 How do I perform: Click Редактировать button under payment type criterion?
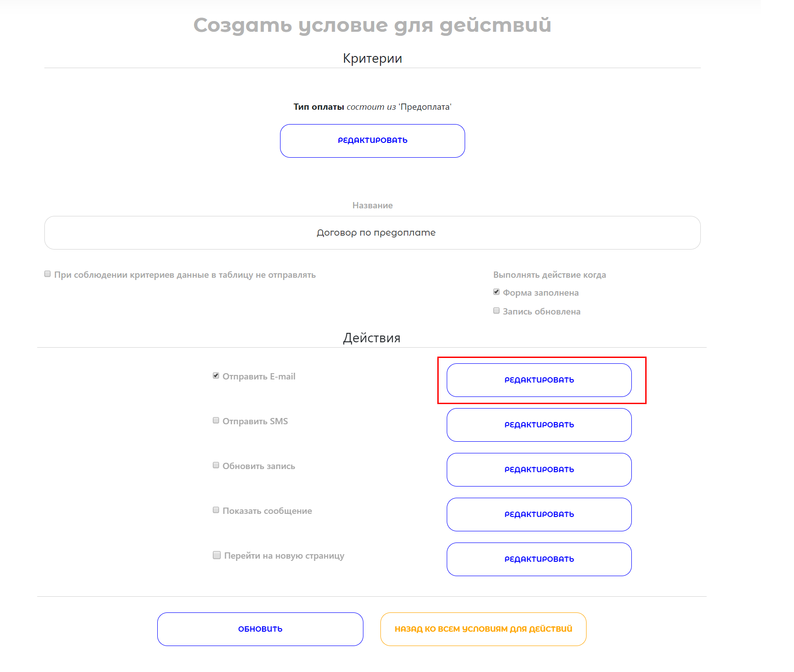coord(372,141)
